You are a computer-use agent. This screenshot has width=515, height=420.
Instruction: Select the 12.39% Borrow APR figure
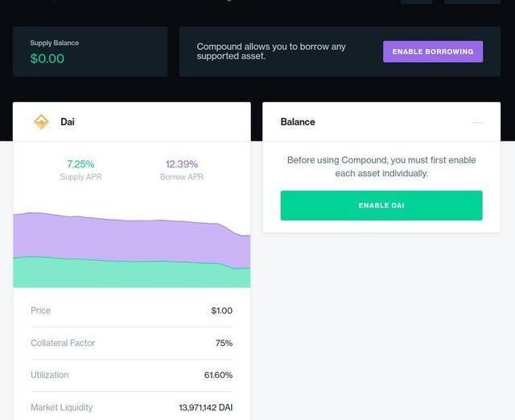tap(182, 164)
